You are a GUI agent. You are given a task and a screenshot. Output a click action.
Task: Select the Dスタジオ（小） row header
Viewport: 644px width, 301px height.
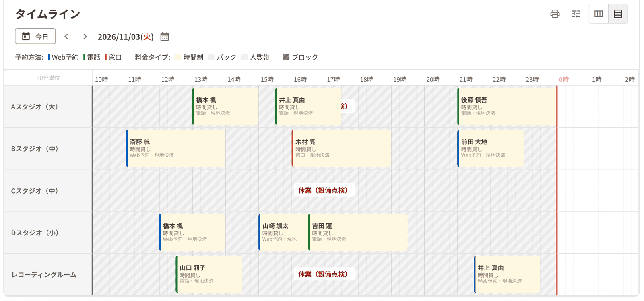pos(48,232)
